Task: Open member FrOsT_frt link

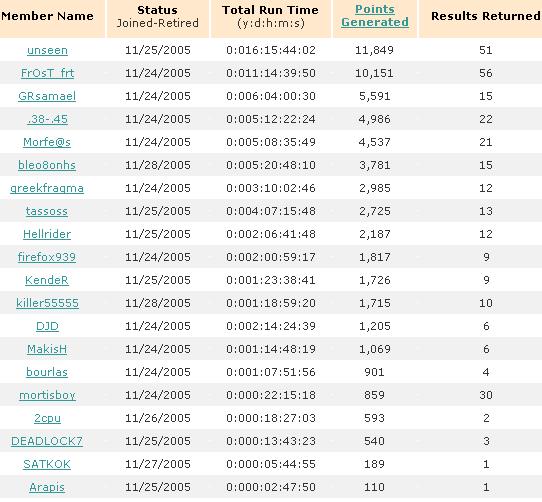Action: click(x=47, y=73)
